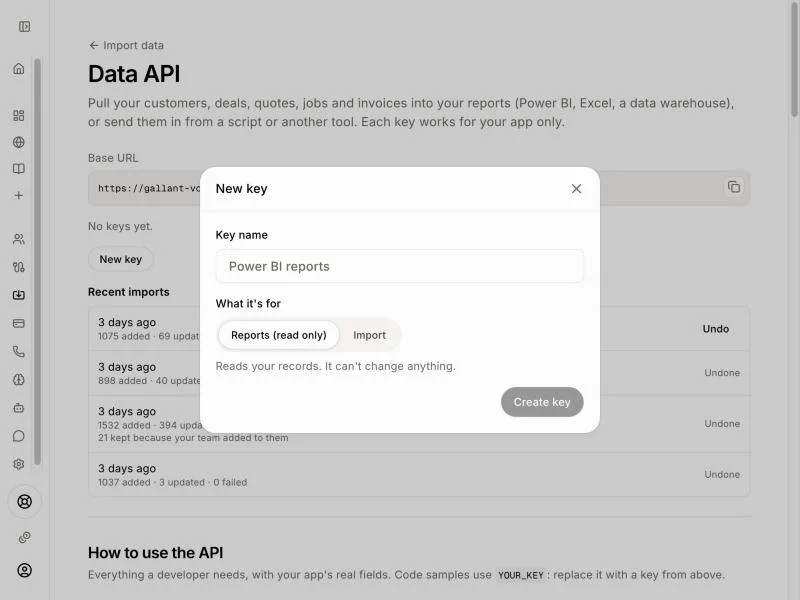Screen dimensions: 800x600
Task: Open the chat bubble icon
Action: point(19,436)
